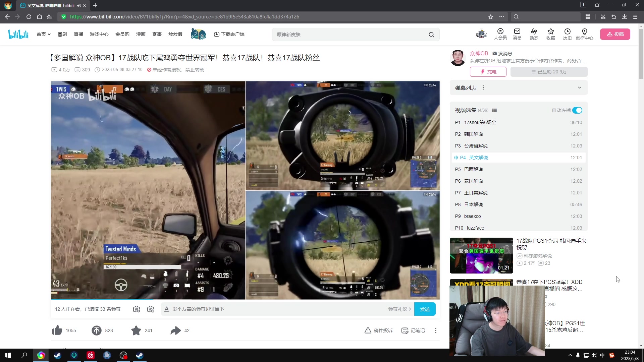Toggle danmaku display on or off

pos(136,309)
